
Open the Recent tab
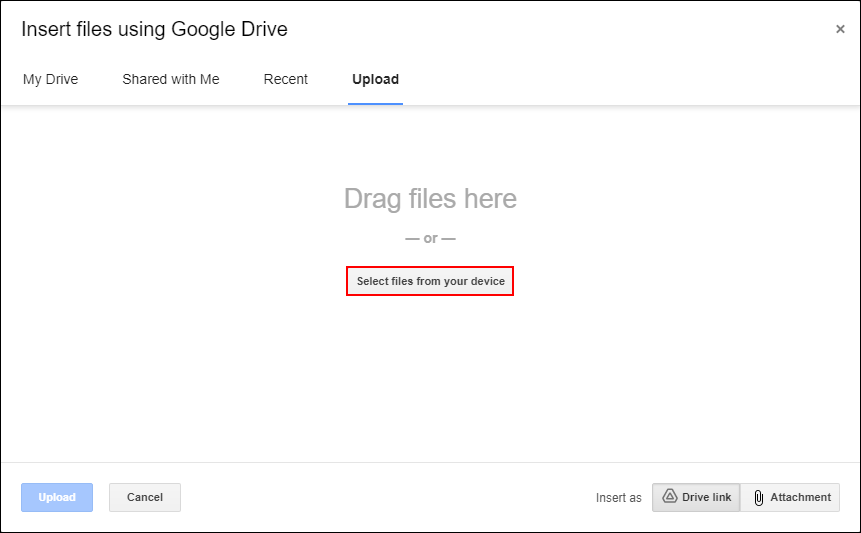click(286, 79)
